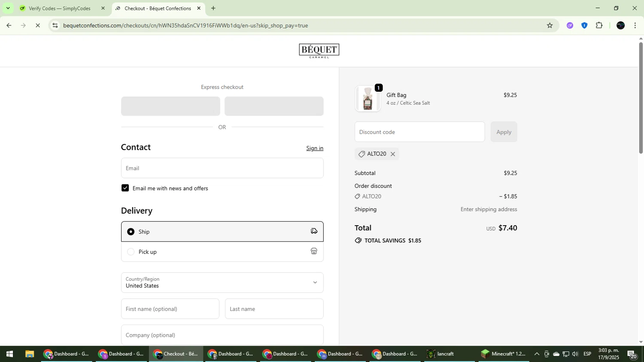Click the shipping truck icon
The width and height of the screenshot is (644, 362).
(314, 231)
